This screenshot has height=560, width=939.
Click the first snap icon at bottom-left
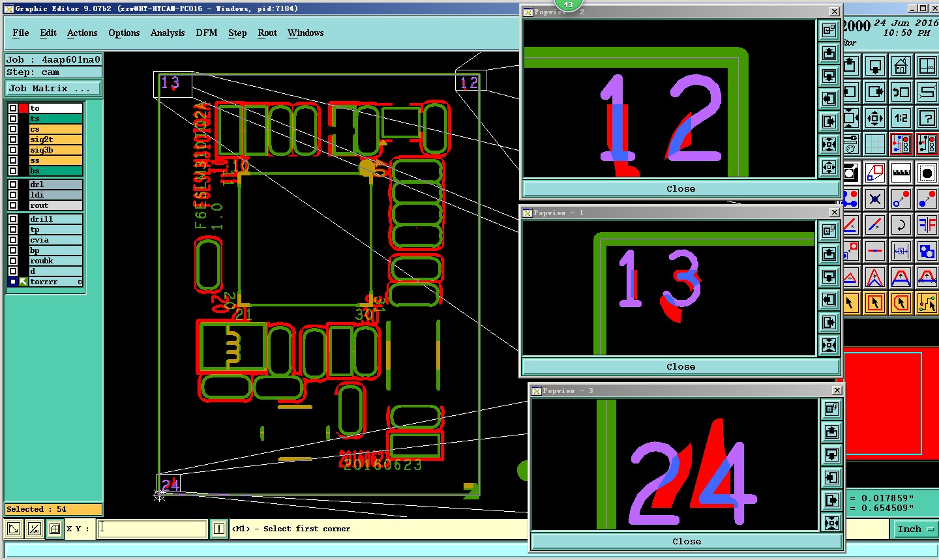[14, 529]
